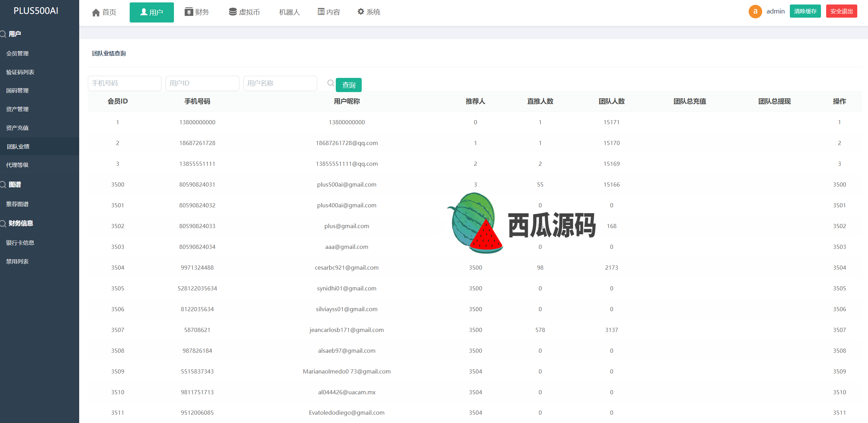The image size is (868, 423).
Task: Go to 首页 in top navigation
Action: click(104, 12)
